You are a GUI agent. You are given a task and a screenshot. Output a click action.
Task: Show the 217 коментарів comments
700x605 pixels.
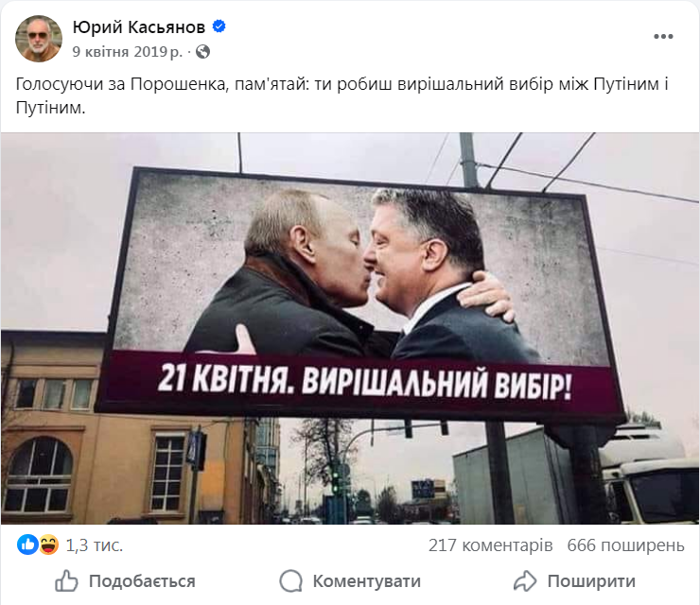point(491,545)
